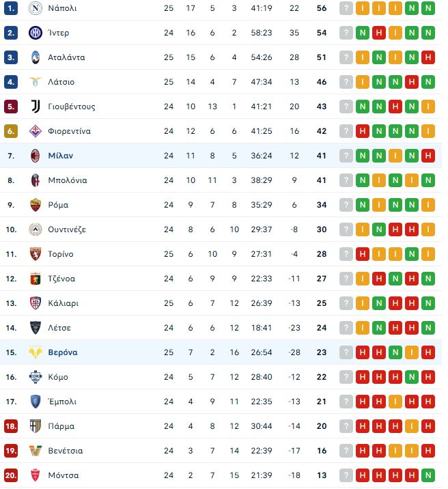
Task: Open the Αταλάντα team link
Action: pyautogui.click(x=66, y=57)
